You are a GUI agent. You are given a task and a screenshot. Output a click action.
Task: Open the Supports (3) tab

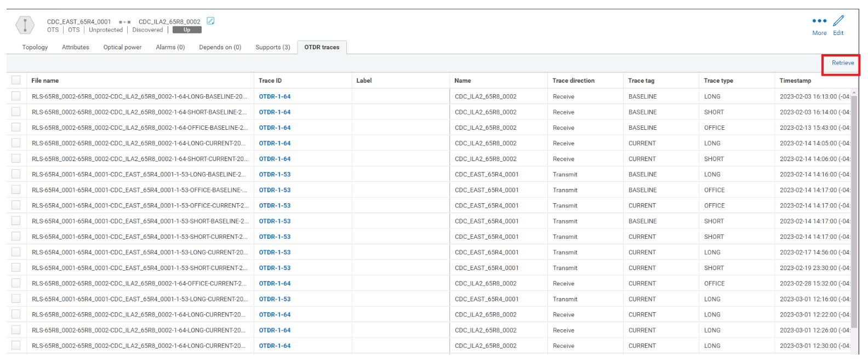coord(273,47)
